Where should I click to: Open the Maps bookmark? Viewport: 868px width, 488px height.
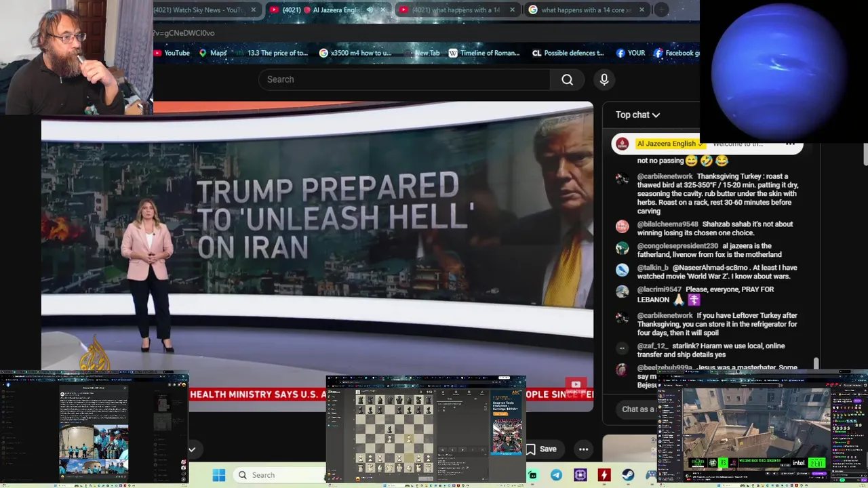coord(213,53)
